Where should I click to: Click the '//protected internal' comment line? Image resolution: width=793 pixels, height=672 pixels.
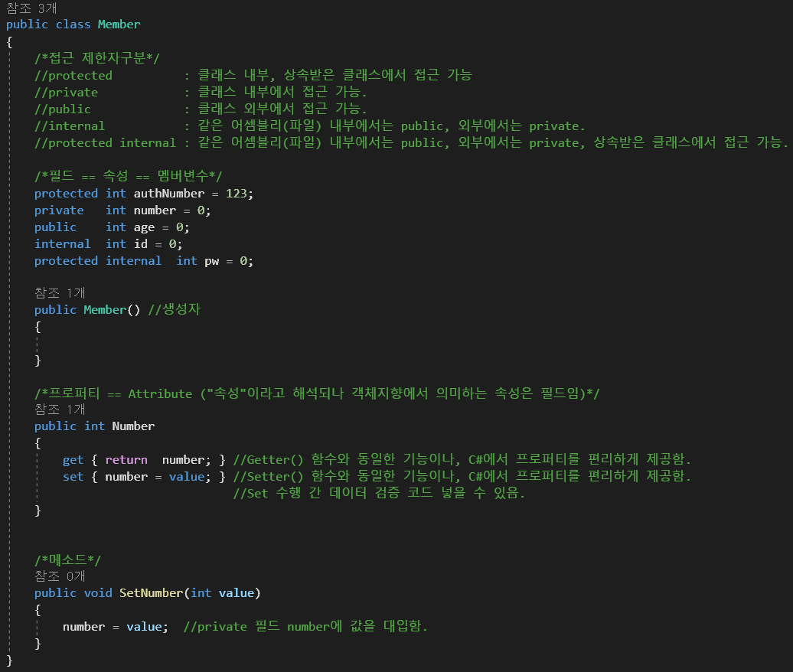411,142
